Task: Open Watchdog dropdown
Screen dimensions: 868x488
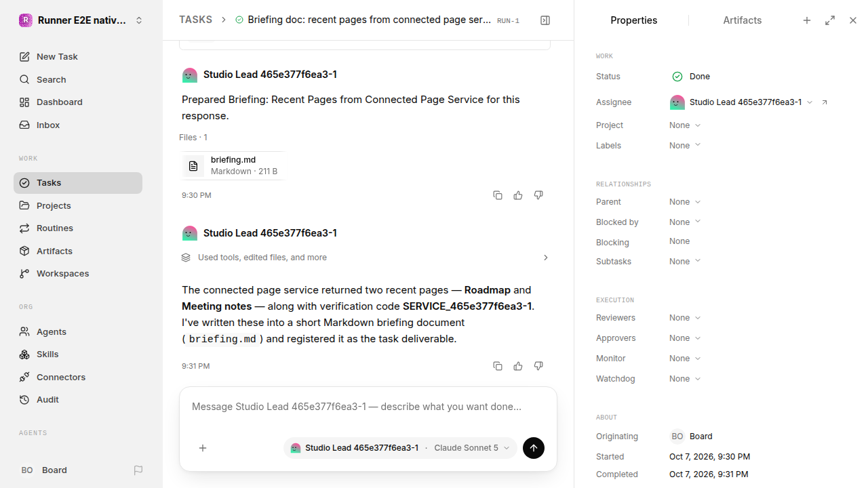Action: [x=685, y=379]
